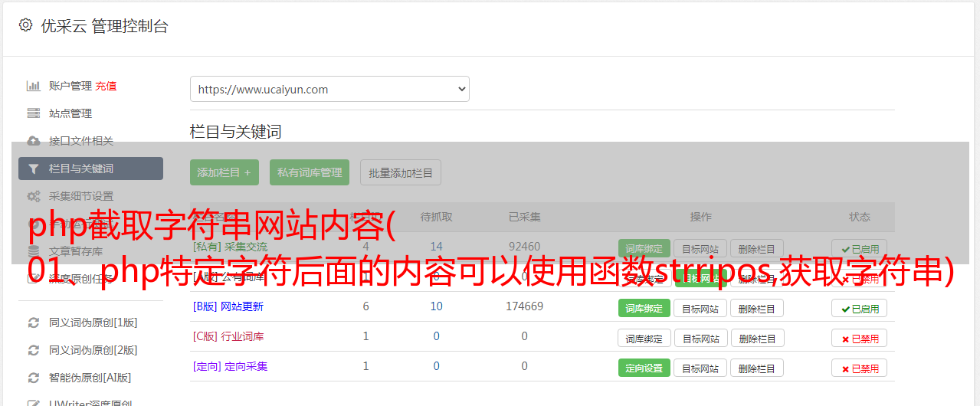Open the [私有] 采集交流 column link
The width and height of the screenshot is (980, 406).
click(x=230, y=247)
